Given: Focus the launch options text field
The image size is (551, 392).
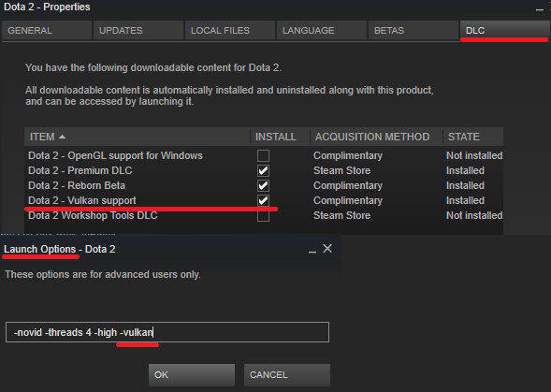Looking at the screenshot, I should coord(167,332).
